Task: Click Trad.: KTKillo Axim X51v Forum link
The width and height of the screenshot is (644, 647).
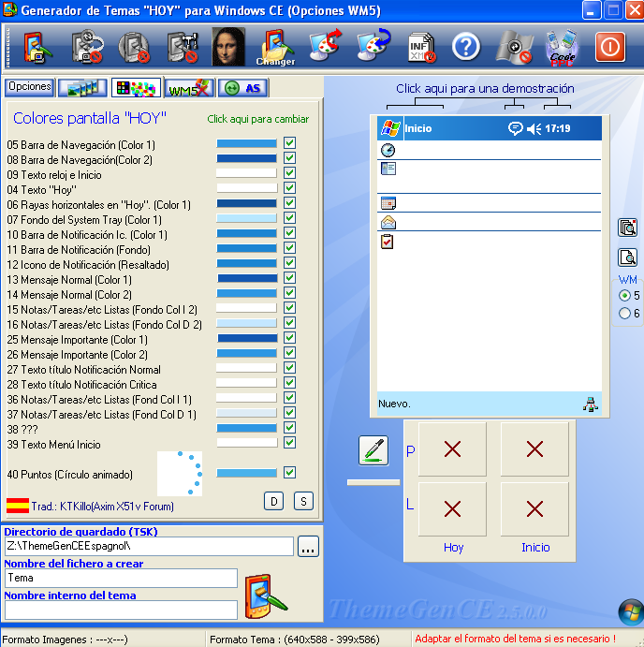Action: tap(103, 507)
